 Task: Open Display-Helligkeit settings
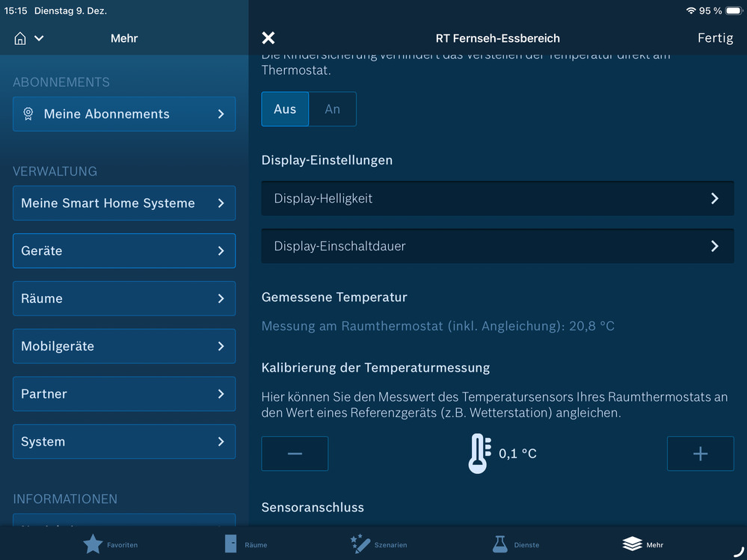[497, 197]
